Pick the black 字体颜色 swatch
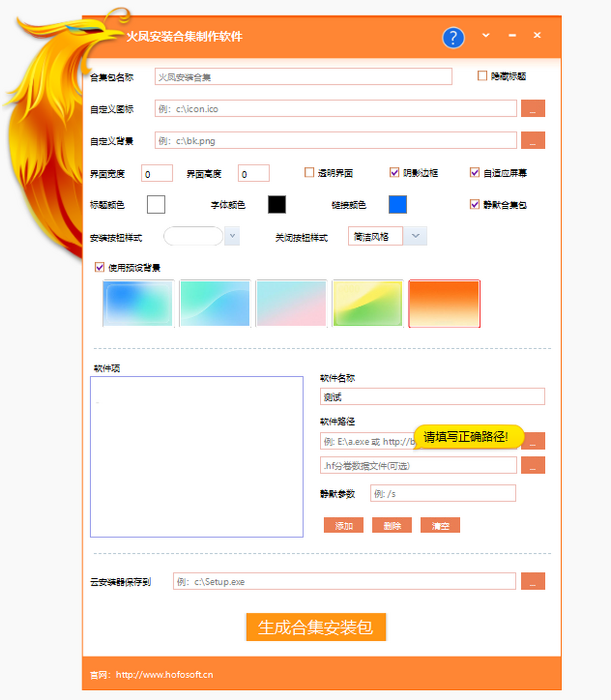Image resolution: width=611 pixels, height=700 pixels. (x=277, y=205)
